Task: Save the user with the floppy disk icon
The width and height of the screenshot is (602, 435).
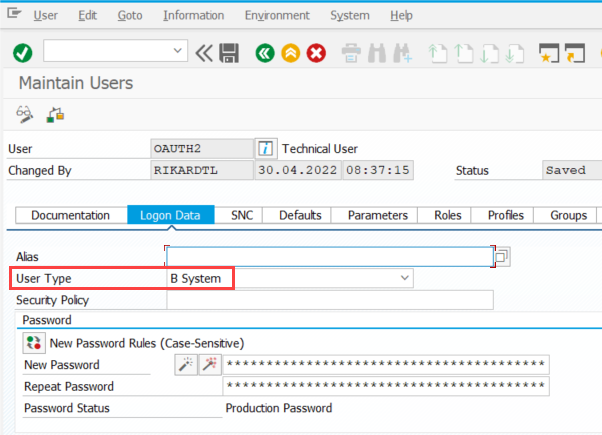Action: coord(229,53)
